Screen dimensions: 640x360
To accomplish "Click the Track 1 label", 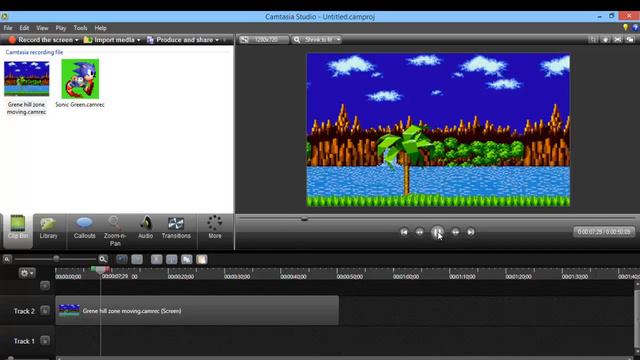I will (x=24, y=341).
